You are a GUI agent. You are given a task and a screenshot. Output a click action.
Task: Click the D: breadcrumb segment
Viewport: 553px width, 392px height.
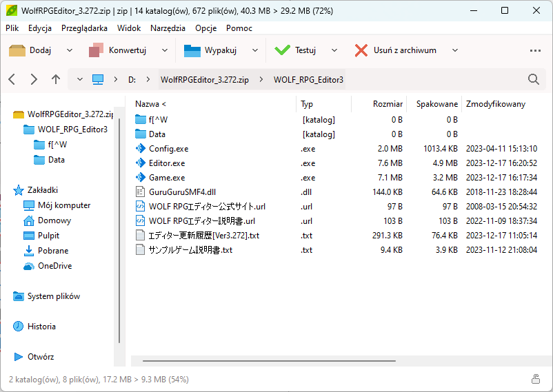[x=132, y=80]
